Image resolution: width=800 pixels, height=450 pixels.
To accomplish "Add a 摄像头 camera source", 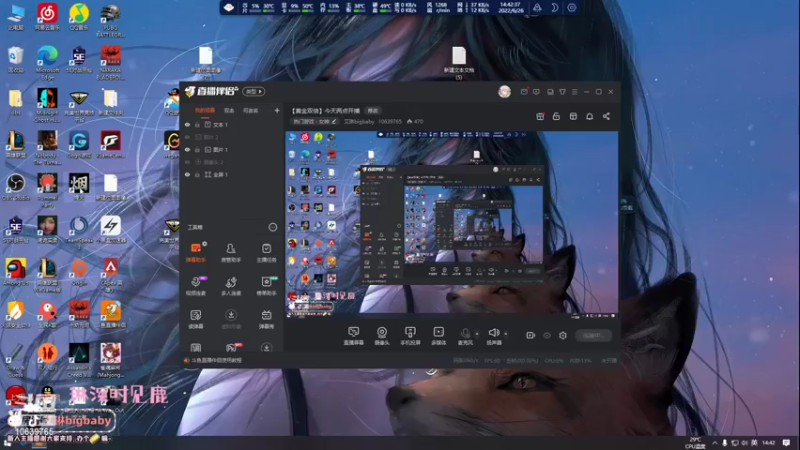I will pos(382,336).
